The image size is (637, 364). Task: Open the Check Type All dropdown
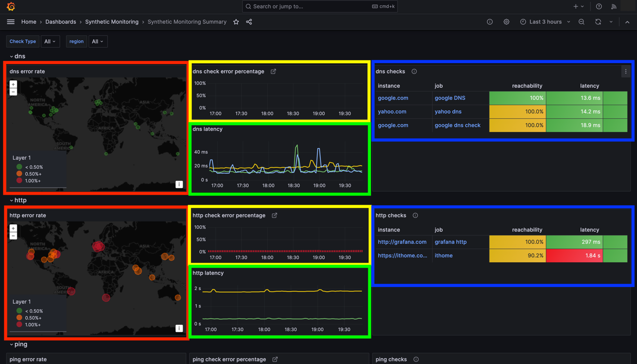click(50, 42)
